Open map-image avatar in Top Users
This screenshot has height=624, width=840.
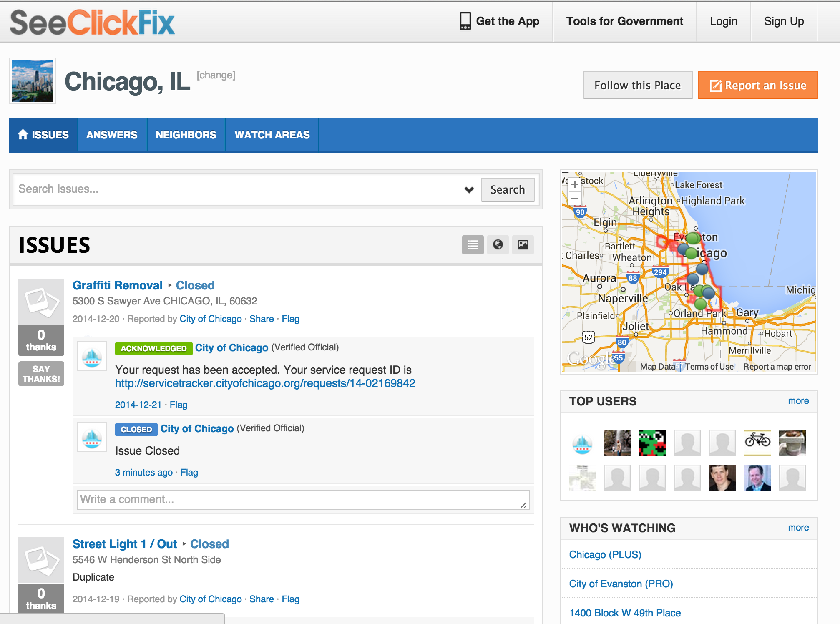coord(582,478)
